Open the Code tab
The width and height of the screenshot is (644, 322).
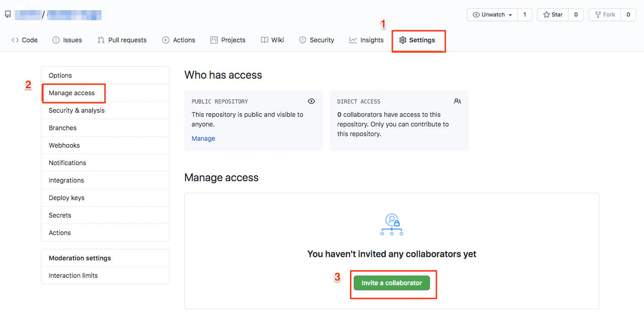pos(24,40)
